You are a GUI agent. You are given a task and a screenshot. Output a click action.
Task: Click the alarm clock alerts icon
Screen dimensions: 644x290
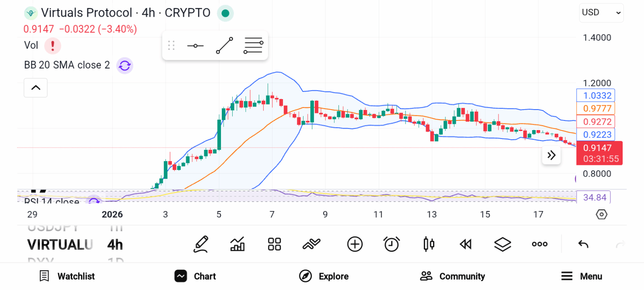(x=392, y=244)
